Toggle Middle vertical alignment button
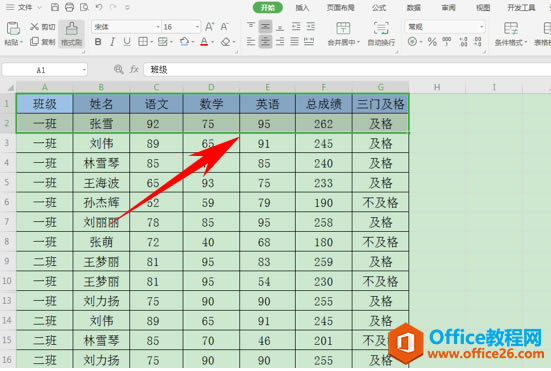 point(265,27)
